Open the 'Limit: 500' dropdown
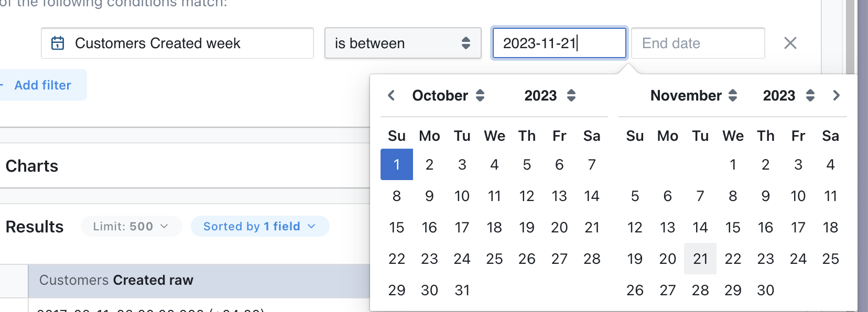 [x=131, y=226]
